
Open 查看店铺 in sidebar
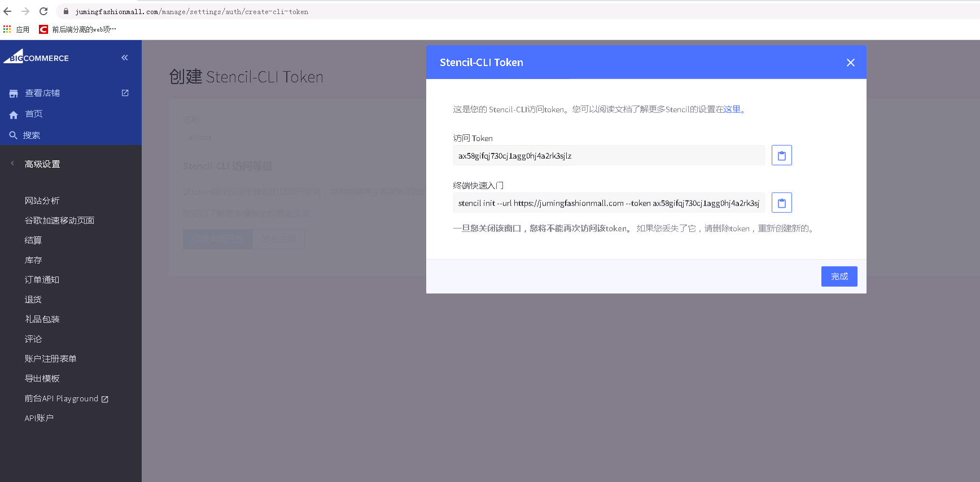(42, 93)
